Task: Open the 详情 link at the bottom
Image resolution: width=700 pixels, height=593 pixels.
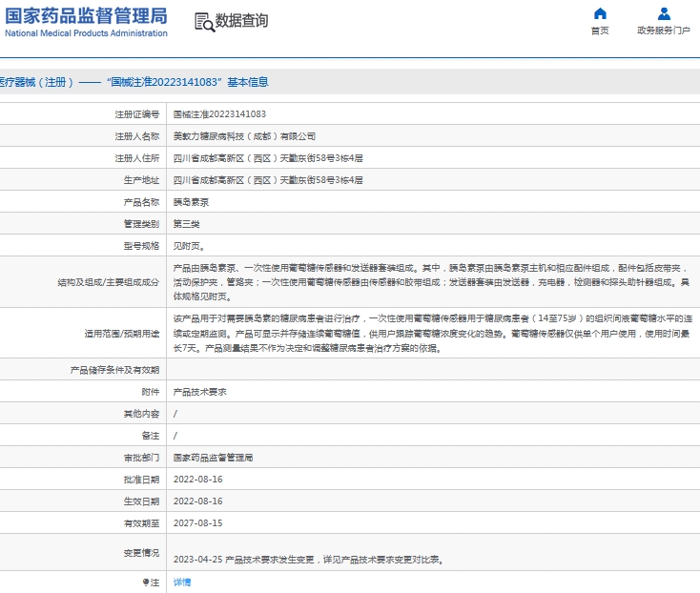Action: (182, 582)
